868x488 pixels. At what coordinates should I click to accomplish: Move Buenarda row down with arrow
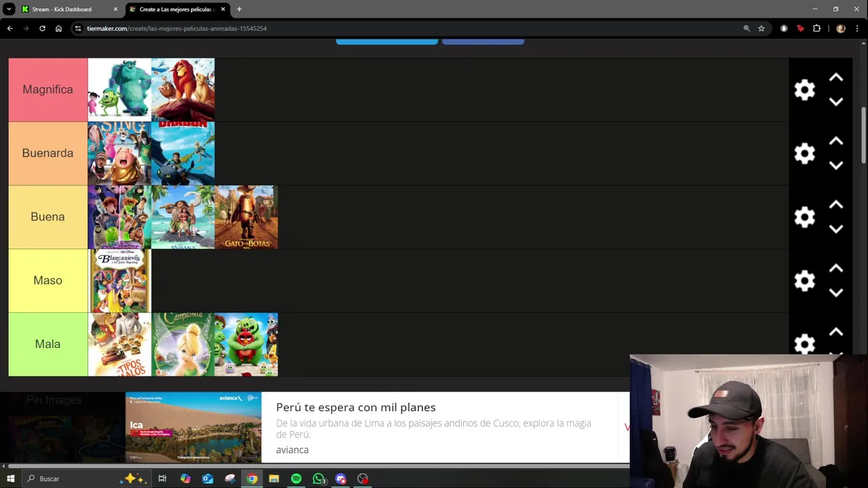836,165
